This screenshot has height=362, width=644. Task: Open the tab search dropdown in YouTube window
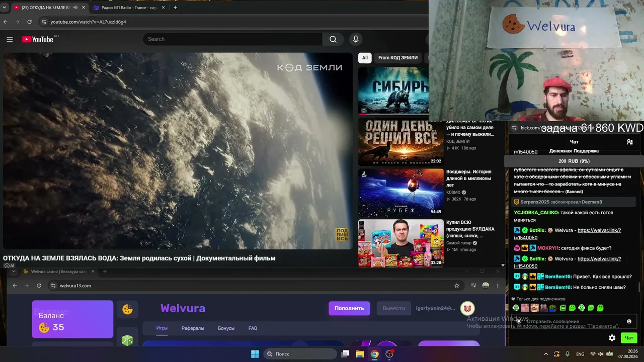point(5,8)
